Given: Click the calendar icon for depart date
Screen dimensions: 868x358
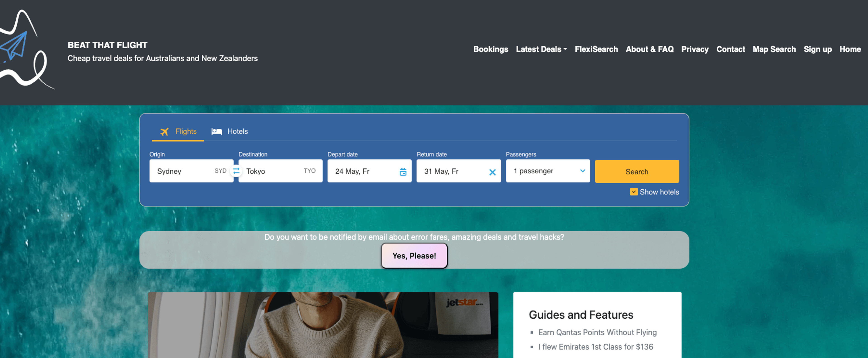Looking at the screenshot, I should [x=403, y=171].
